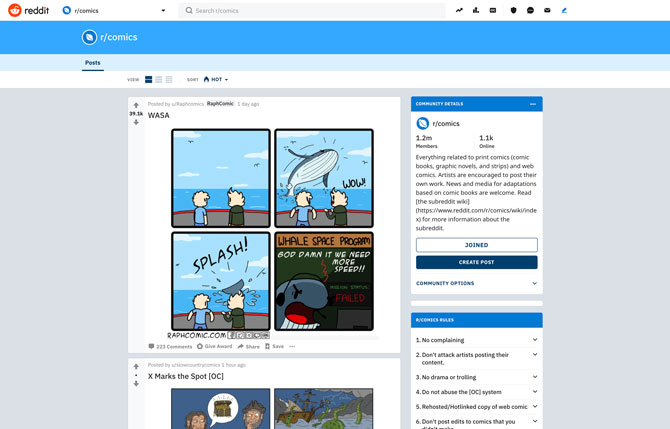Screen dimensions: 670x429
Task: Save the WASA post
Action: point(274,347)
